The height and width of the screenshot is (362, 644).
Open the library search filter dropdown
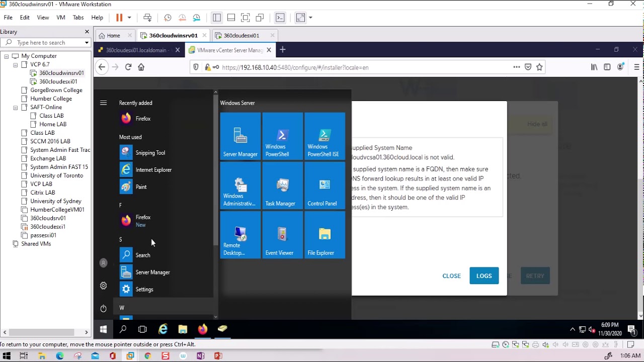point(87,43)
